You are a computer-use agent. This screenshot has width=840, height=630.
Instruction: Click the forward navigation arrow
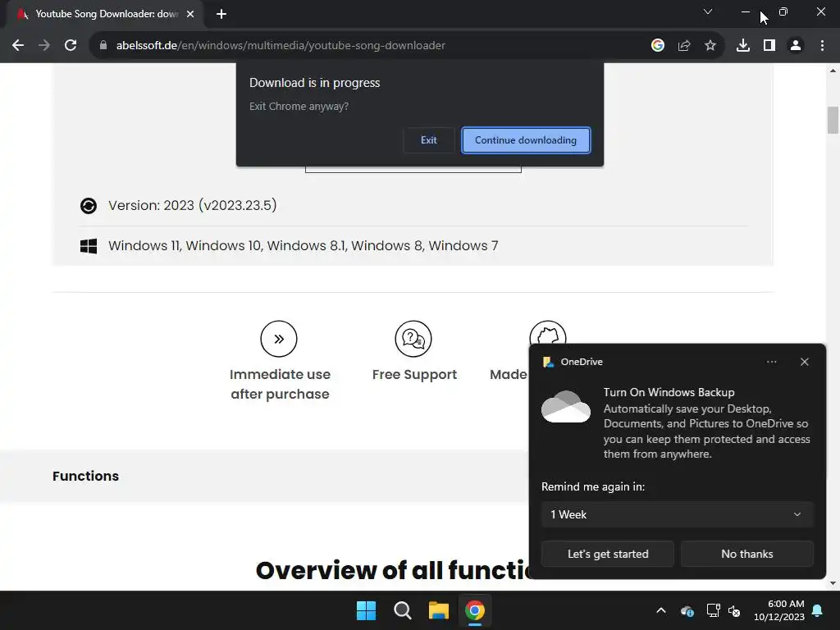pos(44,46)
